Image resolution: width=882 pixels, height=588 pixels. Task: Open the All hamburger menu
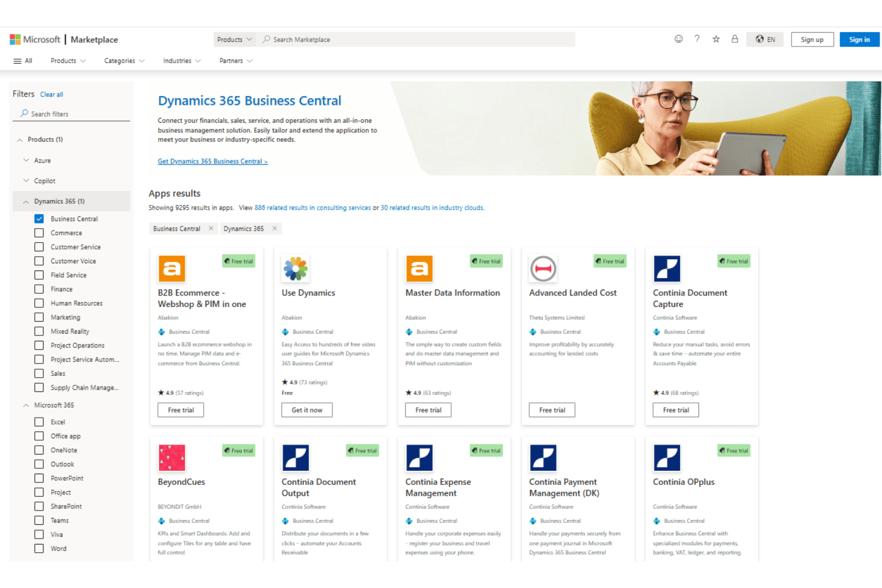[23, 61]
